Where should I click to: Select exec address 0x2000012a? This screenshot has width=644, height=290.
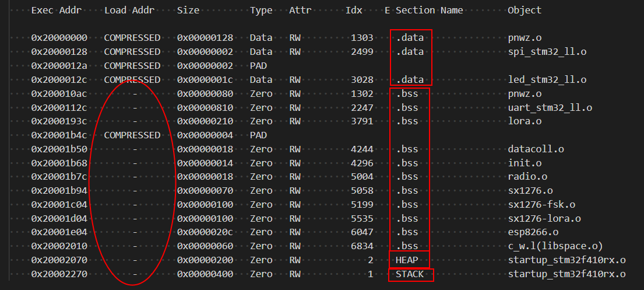click(59, 66)
